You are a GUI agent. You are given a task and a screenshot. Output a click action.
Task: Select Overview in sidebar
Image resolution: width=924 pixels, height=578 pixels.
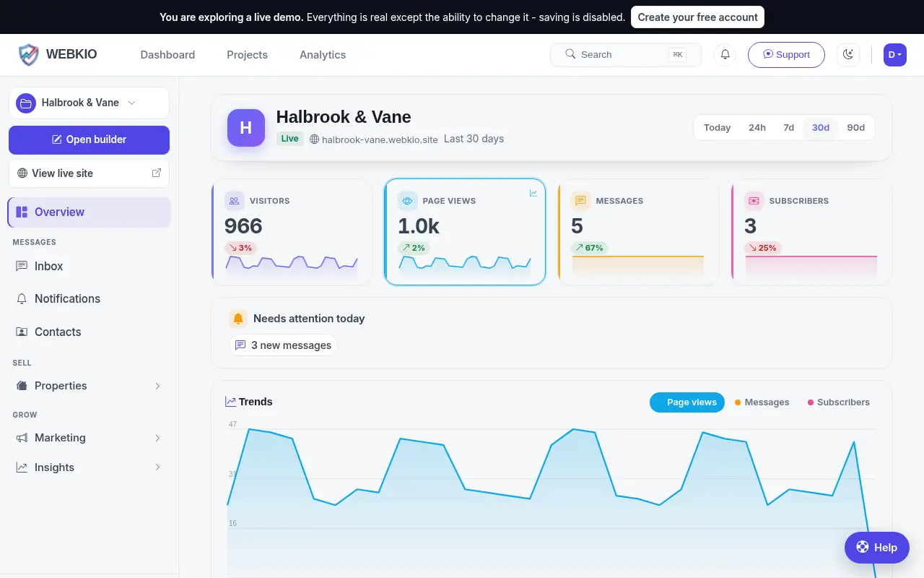tap(89, 212)
